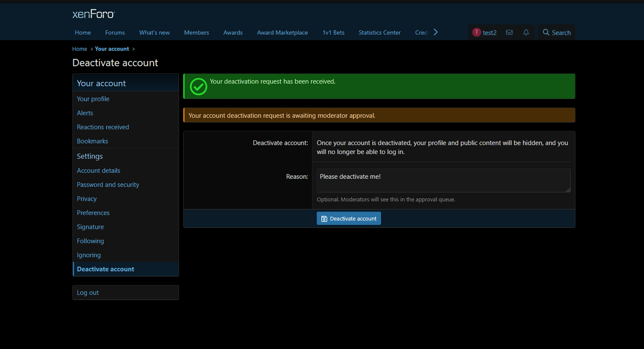The height and width of the screenshot is (349, 644).
Task: Go to What's new tab
Action: coord(155,33)
